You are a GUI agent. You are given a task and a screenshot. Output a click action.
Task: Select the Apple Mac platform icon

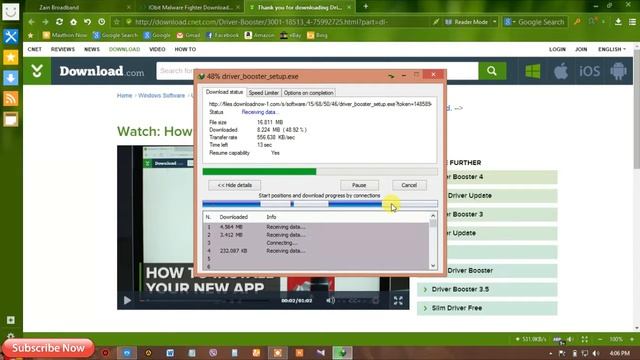pyautogui.click(x=561, y=71)
